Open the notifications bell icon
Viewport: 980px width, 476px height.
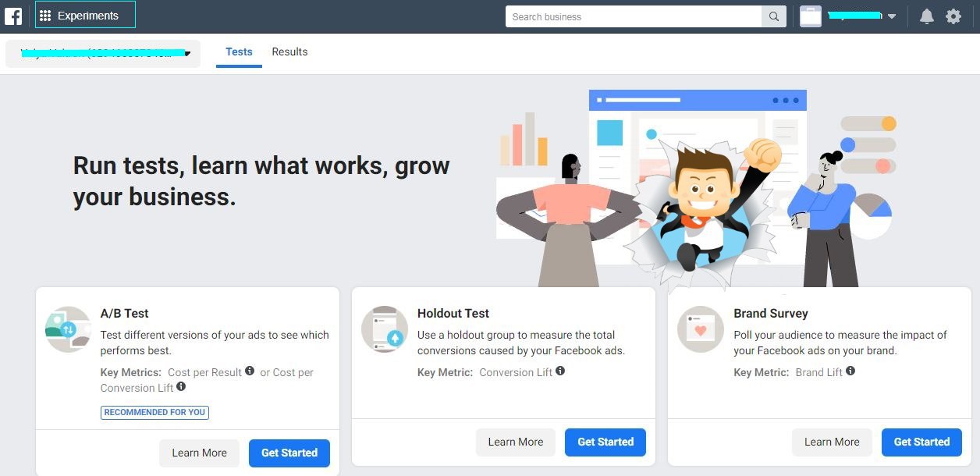(927, 16)
